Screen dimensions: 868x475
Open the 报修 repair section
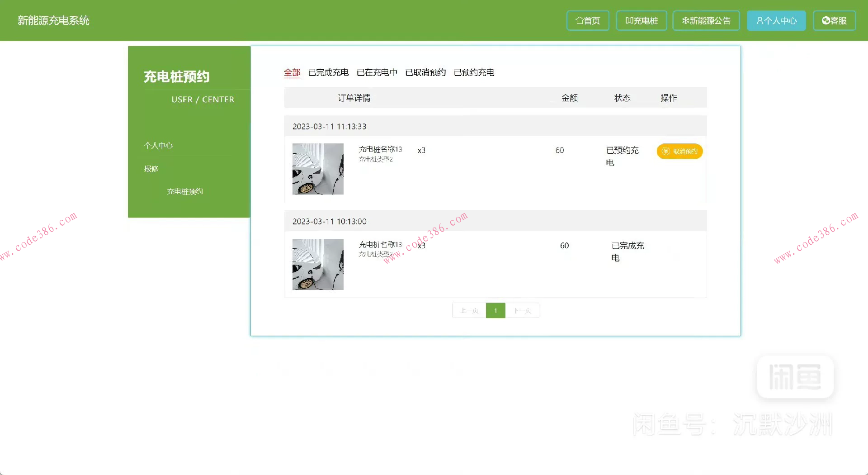[x=151, y=169]
